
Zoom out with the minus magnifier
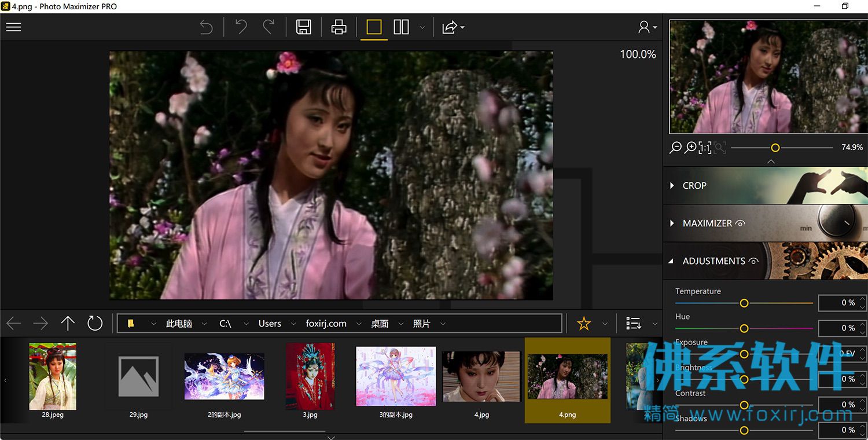tap(675, 148)
